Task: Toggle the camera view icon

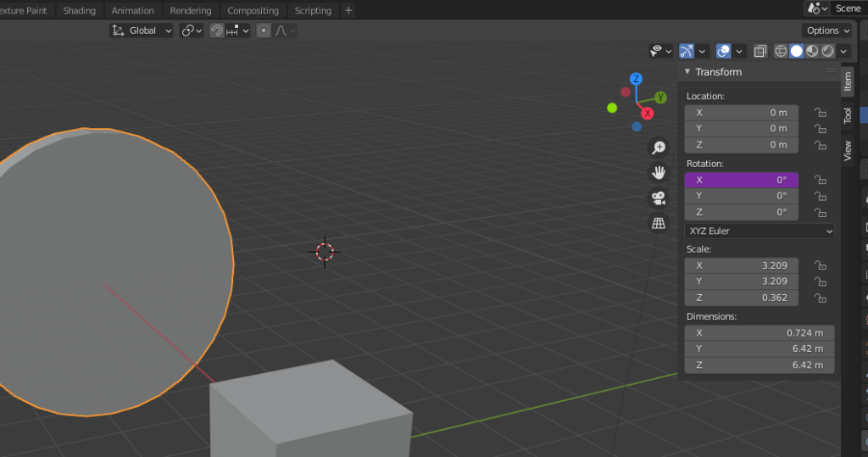Action: tap(658, 198)
